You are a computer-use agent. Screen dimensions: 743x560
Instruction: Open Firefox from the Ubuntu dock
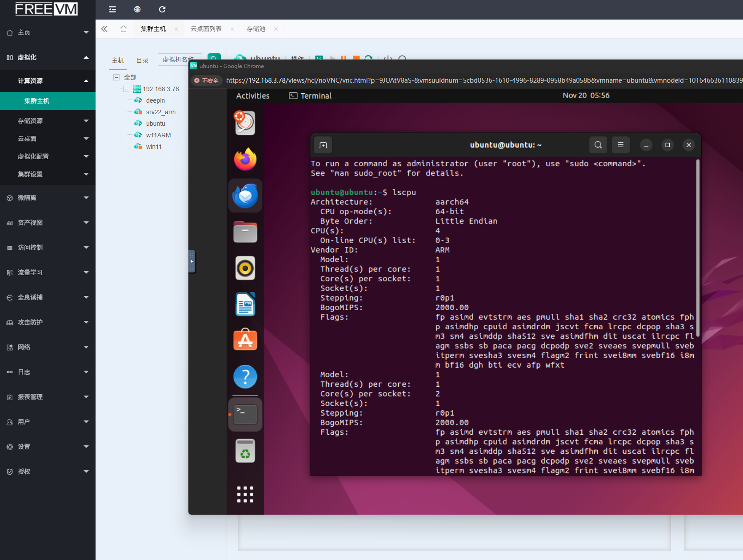point(245,160)
